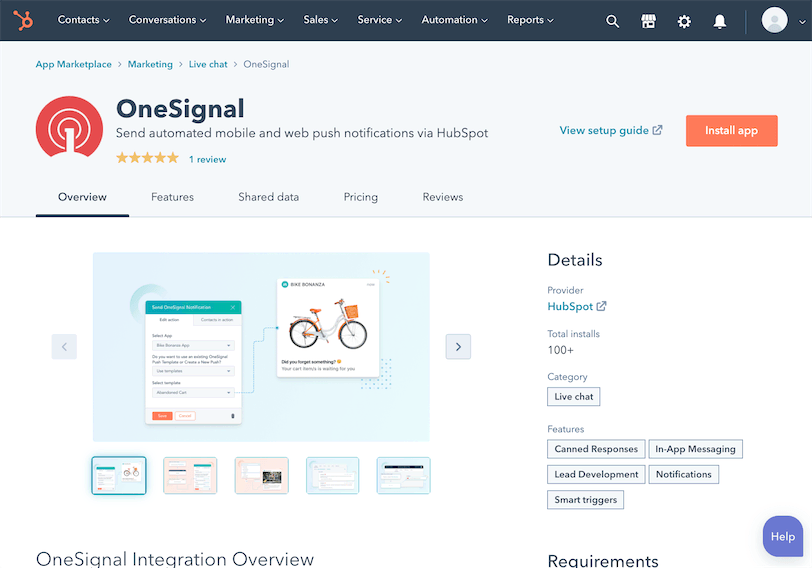Expand the Sales menu
This screenshot has height=568, width=812.
pos(321,20)
